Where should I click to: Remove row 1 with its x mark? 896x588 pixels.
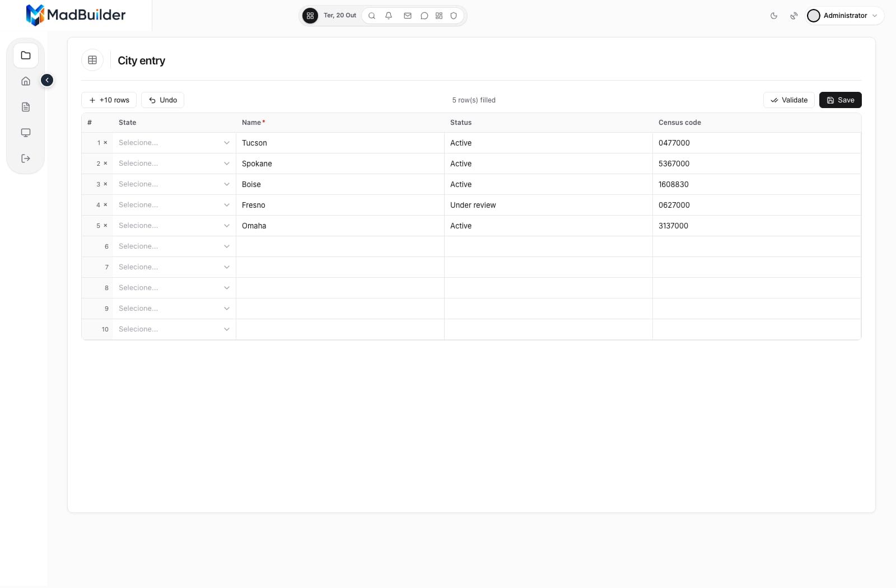click(105, 143)
